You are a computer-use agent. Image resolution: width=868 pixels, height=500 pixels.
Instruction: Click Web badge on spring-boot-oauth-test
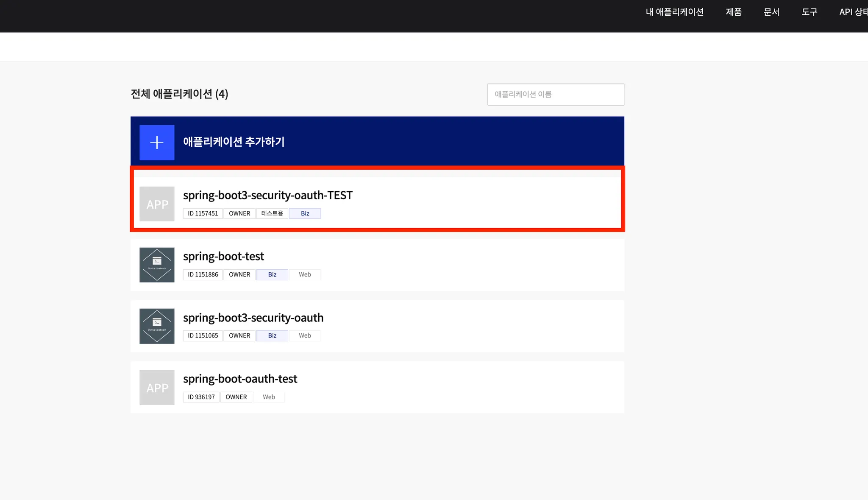pos(269,397)
